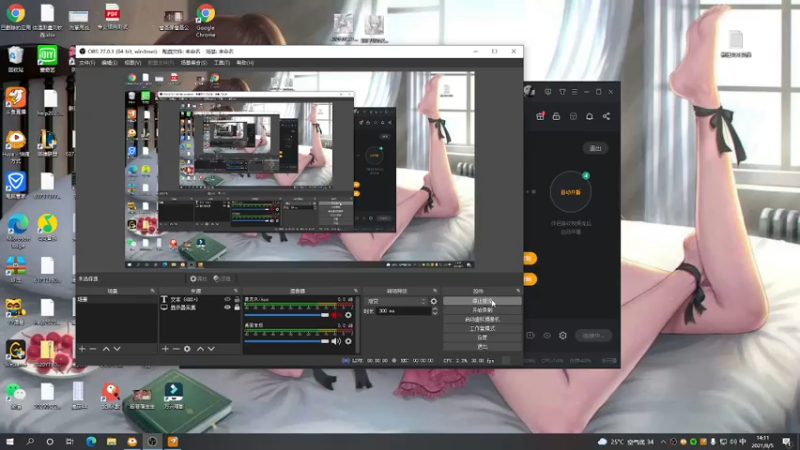Select the scene entry in scenes list
The height and width of the screenshot is (450, 800).
pos(117,299)
